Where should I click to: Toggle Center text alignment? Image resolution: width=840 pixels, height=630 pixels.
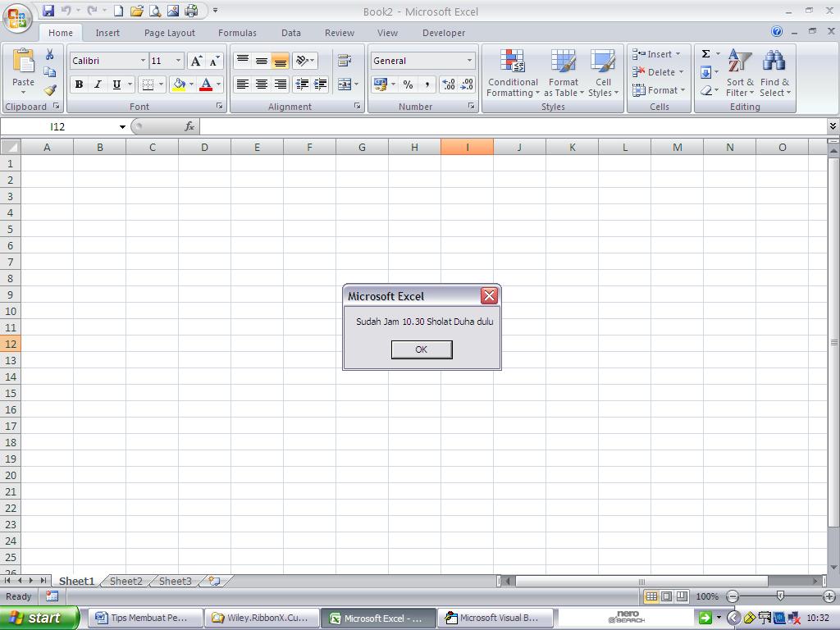click(x=262, y=84)
